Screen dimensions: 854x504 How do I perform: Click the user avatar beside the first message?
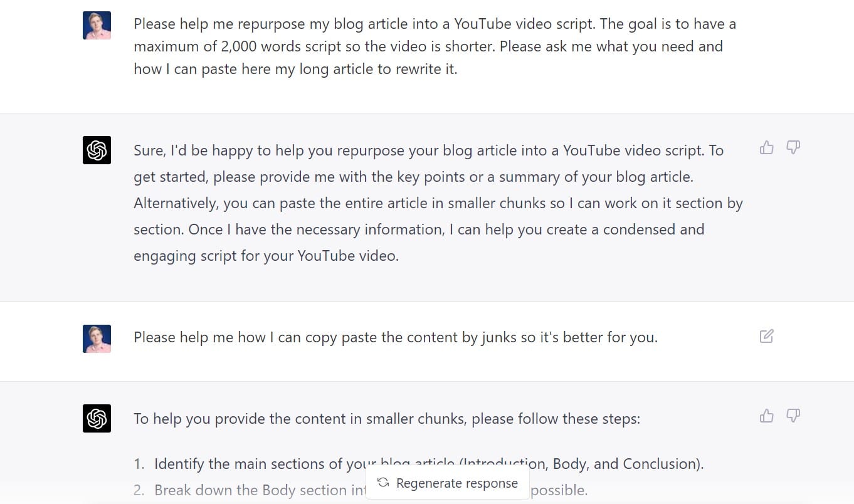97,25
